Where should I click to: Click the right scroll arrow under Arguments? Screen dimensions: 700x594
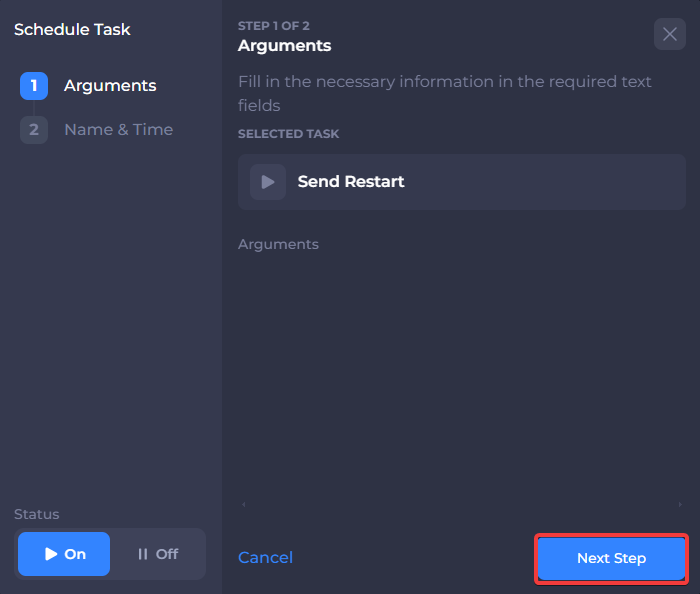(x=679, y=505)
